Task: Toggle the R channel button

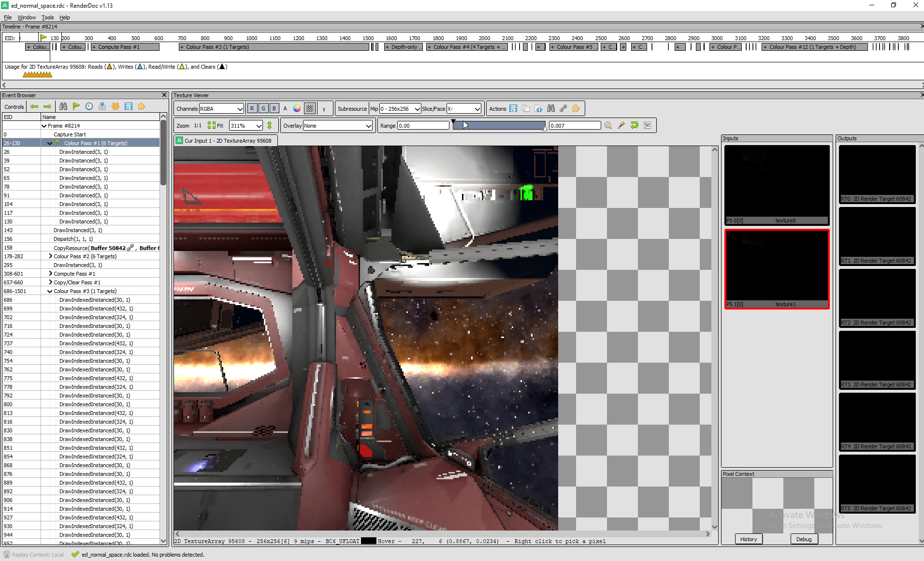Action: pos(252,108)
